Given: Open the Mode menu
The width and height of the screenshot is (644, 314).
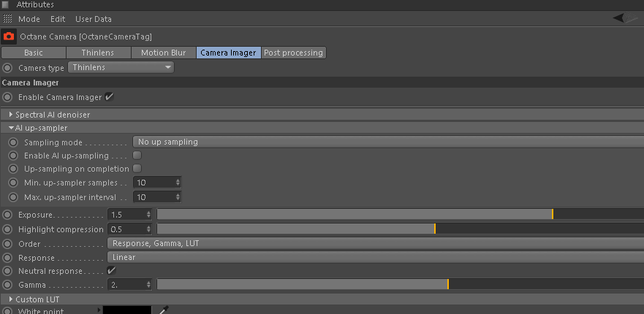Looking at the screenshot, I should pos(29,18).
